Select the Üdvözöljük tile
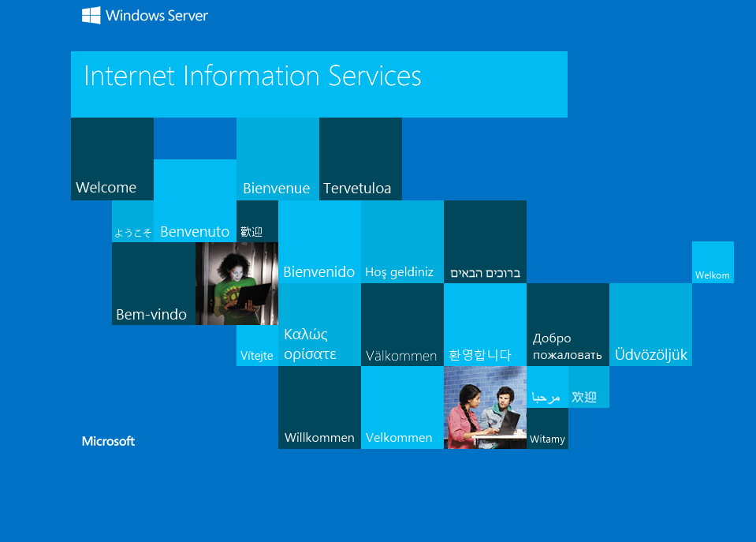756x542 pixels. click(651, 325)
